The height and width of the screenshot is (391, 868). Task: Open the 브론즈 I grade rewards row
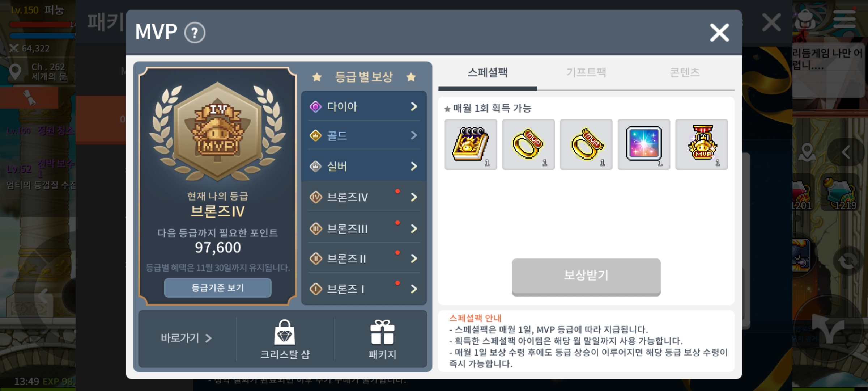[x=364, y=289]
